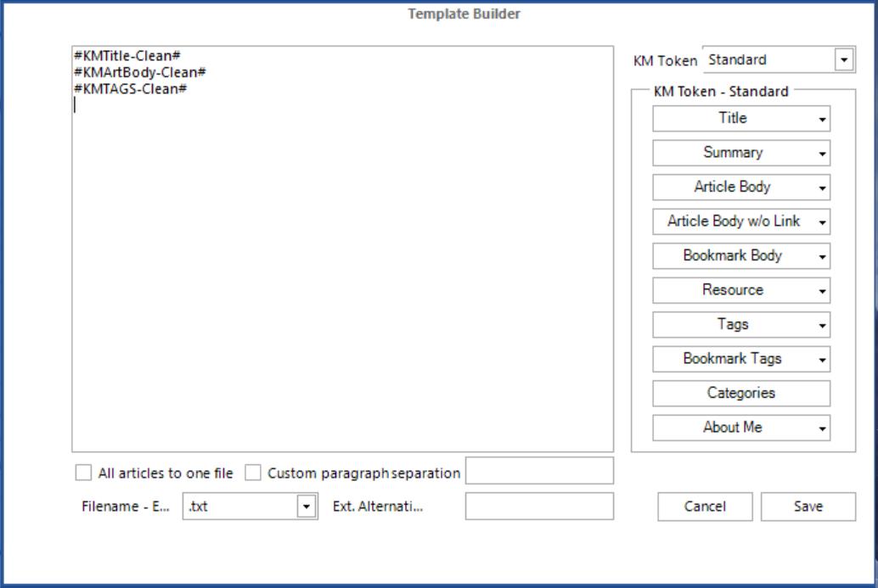Image resolution: width=878 pixels, height=588 pixels.
Task: Click Article Body w/o Link token button
Action: (740, 221)
